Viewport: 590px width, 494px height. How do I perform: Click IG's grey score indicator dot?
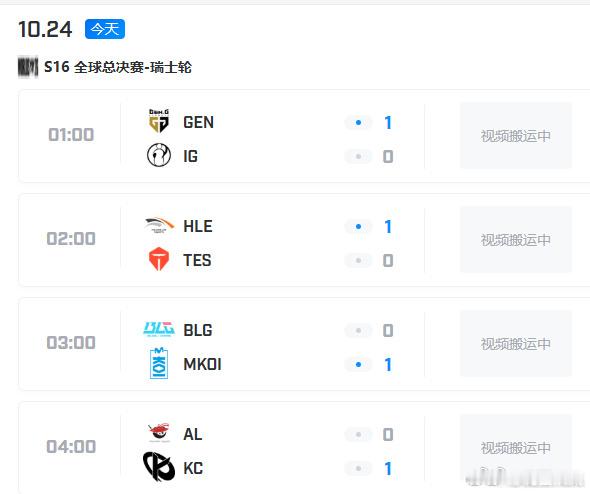(x=358, y=156)
